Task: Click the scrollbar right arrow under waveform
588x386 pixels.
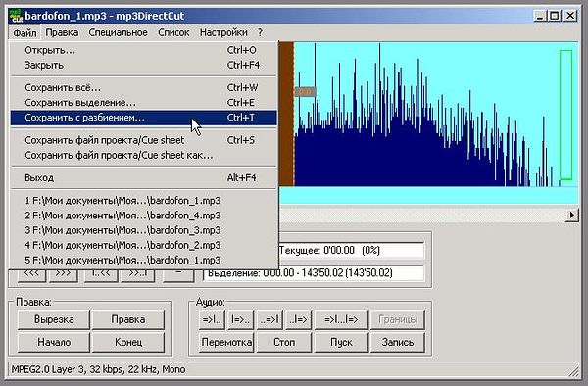Action: click(572, 216)
